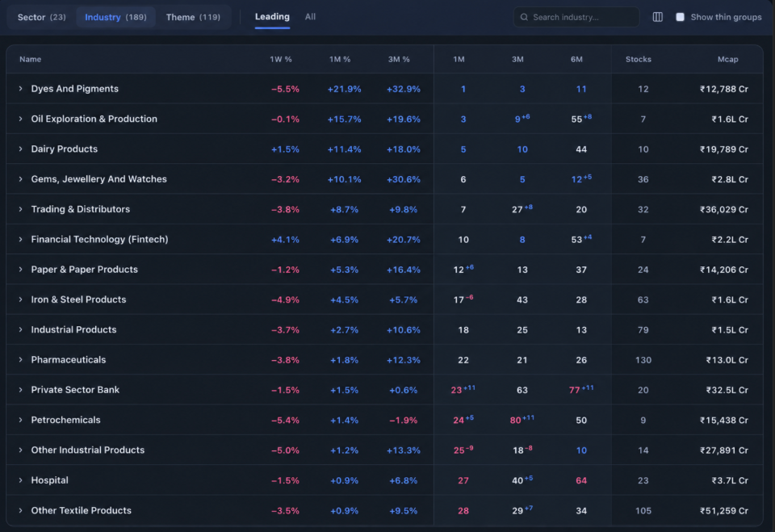
Task: Click the +32.9% value for Dyes And Pigments
Action: 404,89
